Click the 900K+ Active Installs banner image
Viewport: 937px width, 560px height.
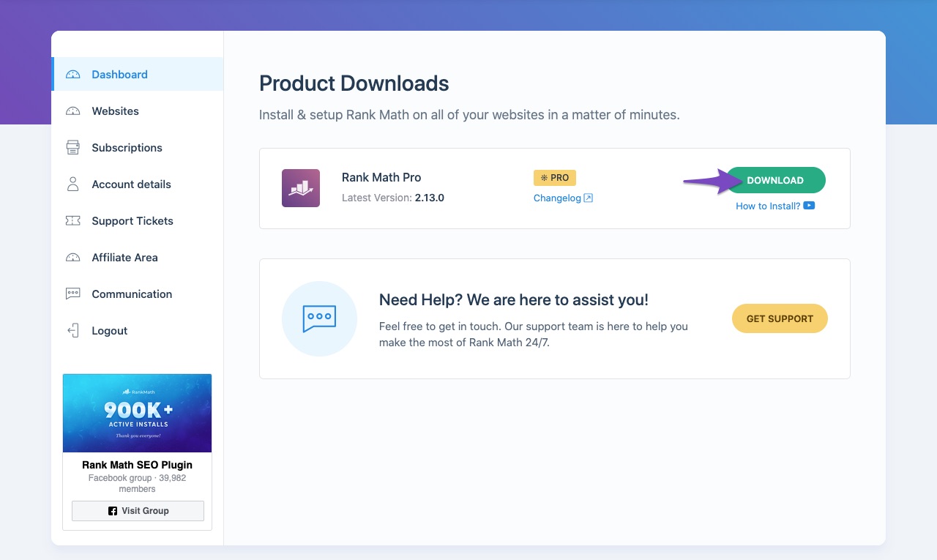137,414
